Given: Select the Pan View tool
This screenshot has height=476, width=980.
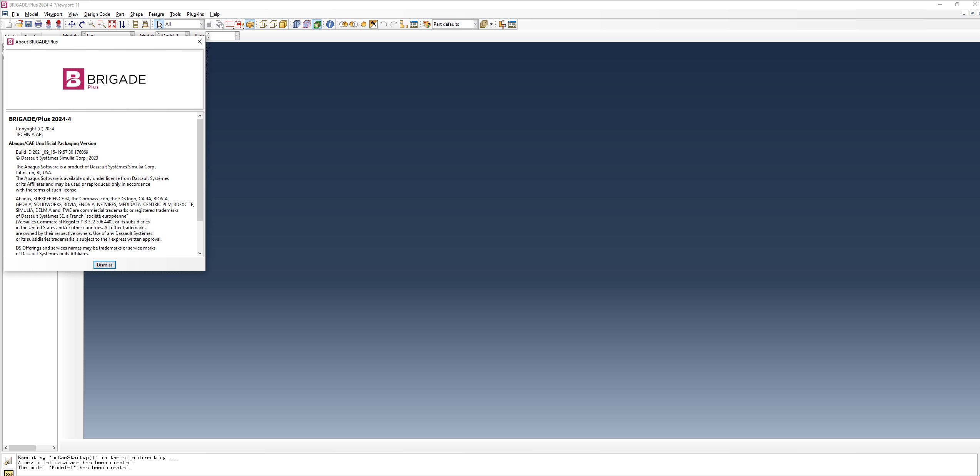Looking at the screenshot, I should pyautogui.click(x=72, y=24).
